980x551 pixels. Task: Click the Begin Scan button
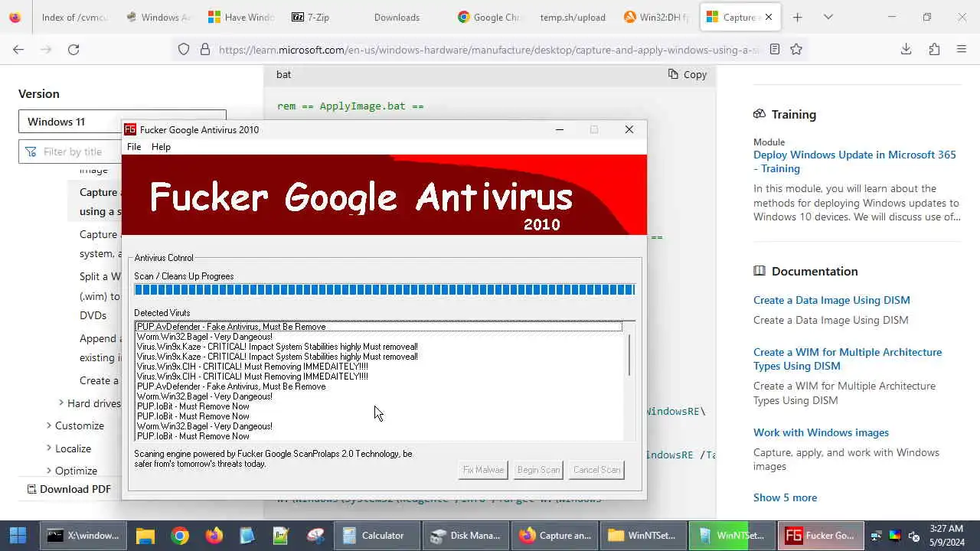tap(538, 470)
